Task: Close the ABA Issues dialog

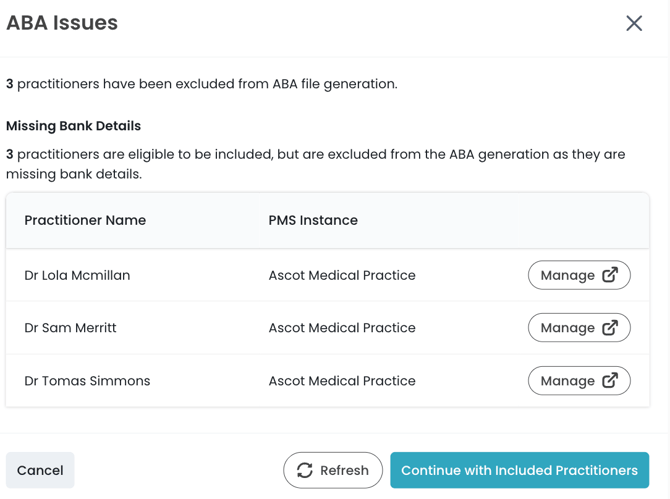Action: pyautogui.click(x=634, y=23)
